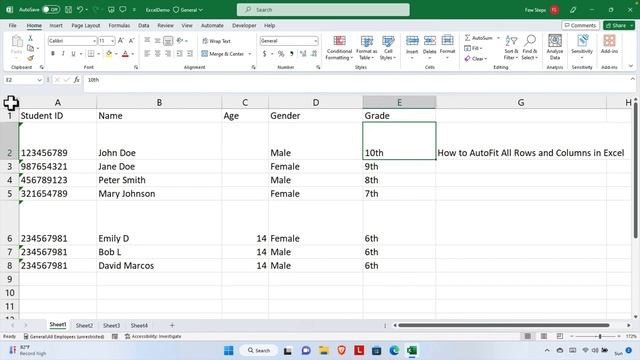Click the Accounting dollar format icon
640x360 pixels.
tap(264, 54)
